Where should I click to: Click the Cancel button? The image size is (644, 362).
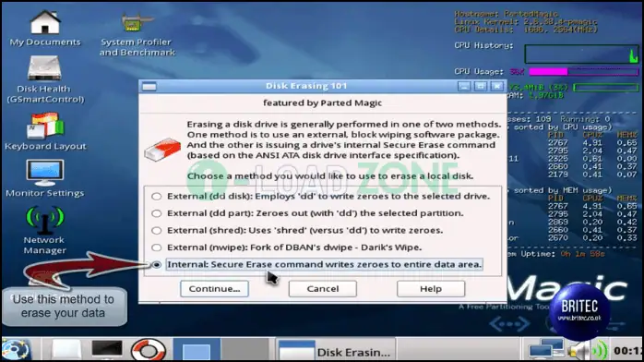pyautogui.click(x=322, y=289)
